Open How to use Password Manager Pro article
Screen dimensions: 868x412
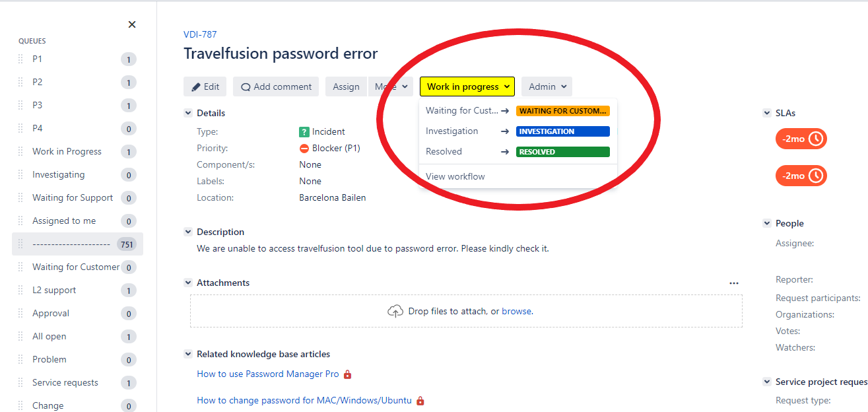tap(268, 374)
